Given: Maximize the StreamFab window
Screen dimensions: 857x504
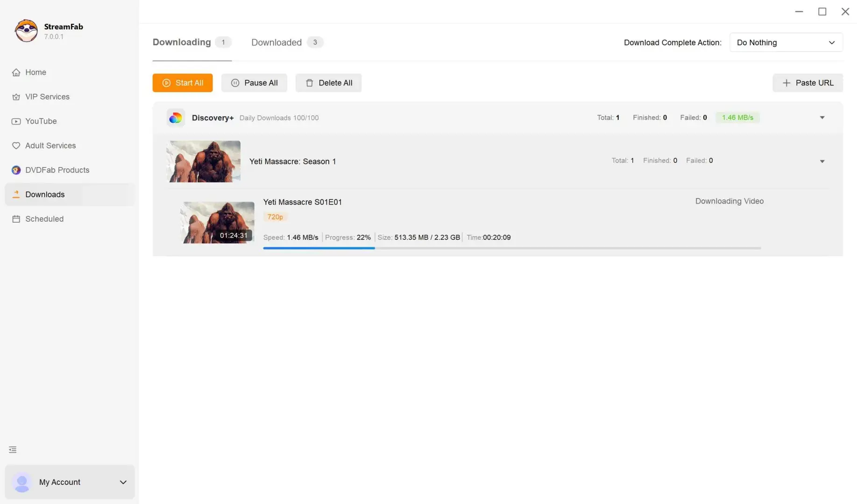Looking at the screenshot, I should pyautogui.click(x=822, y=12).
